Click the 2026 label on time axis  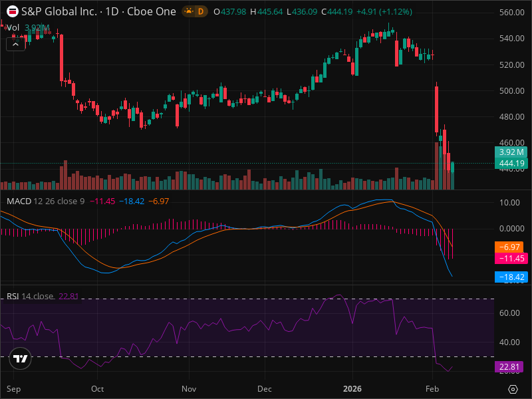pyautogui.click(x=352, y=389)
